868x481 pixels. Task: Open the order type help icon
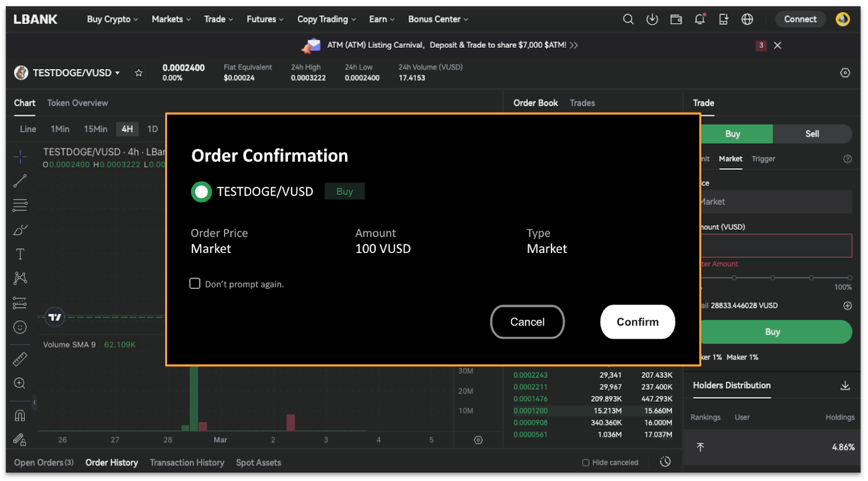click(x=847, y=159)
